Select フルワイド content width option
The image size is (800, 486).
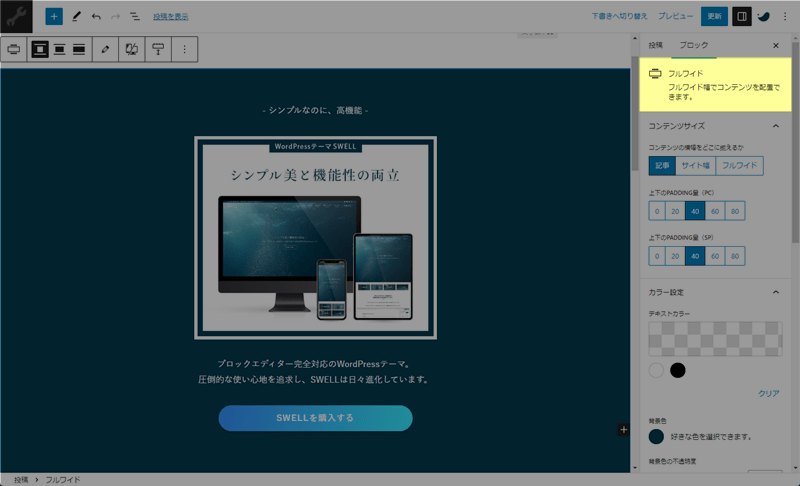[x=739, y=166]
